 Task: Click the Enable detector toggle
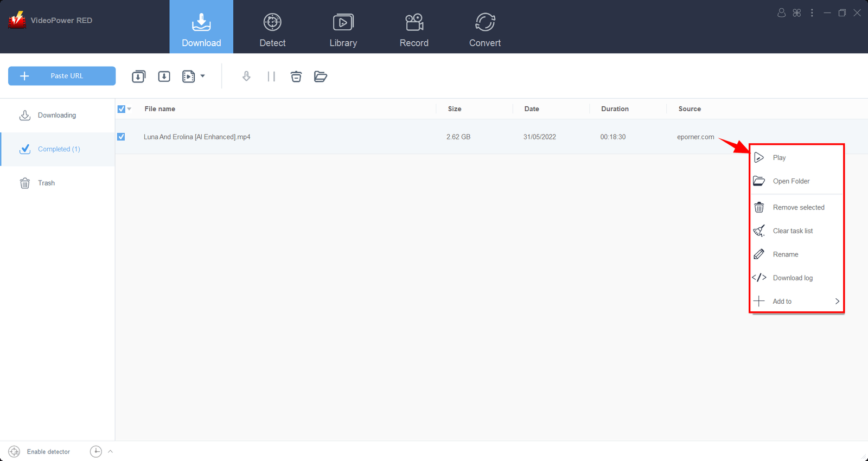tap(40, 452)
